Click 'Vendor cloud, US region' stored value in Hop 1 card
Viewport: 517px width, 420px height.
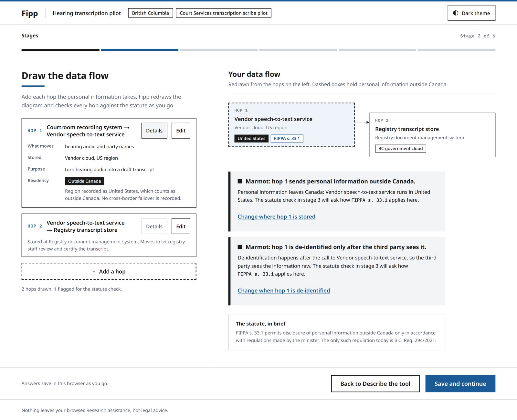(91, 158)
